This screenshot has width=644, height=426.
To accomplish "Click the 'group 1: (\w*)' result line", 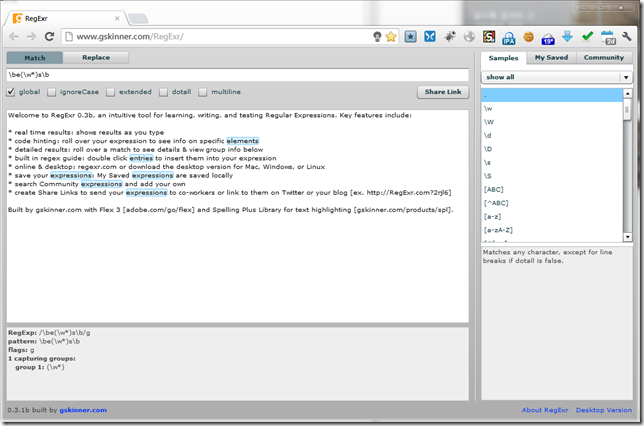I will point(40,367).
